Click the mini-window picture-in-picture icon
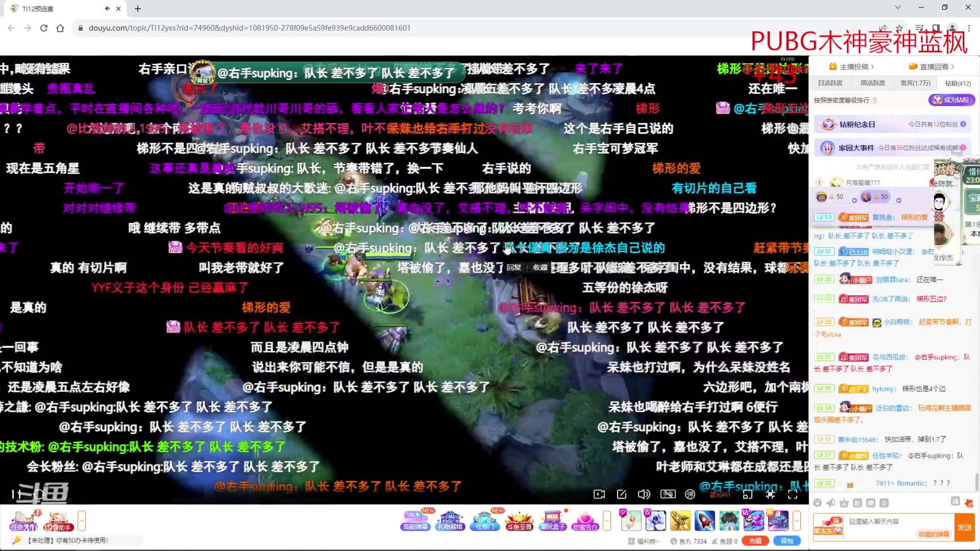980x551 pixels. pyautogui.click(x=748, y=494)
